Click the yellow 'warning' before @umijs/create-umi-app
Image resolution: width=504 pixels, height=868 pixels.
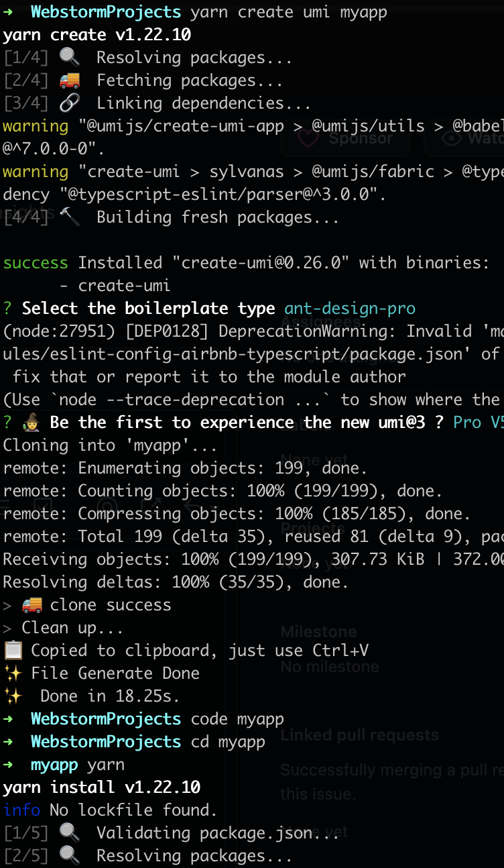pos(36,126)
